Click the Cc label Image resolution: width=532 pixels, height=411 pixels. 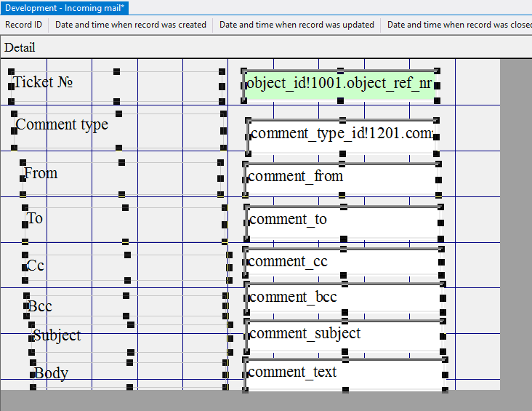coord(36,266)
